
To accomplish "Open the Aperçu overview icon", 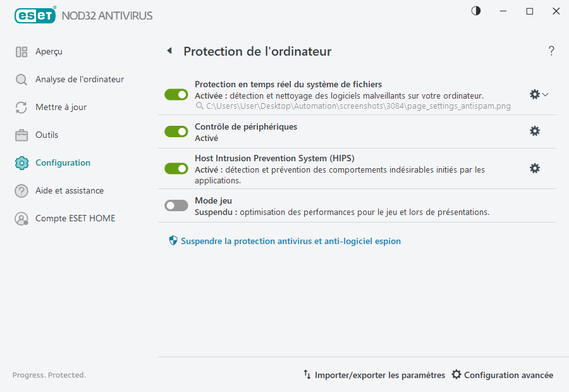I will [x=21, y=51].
